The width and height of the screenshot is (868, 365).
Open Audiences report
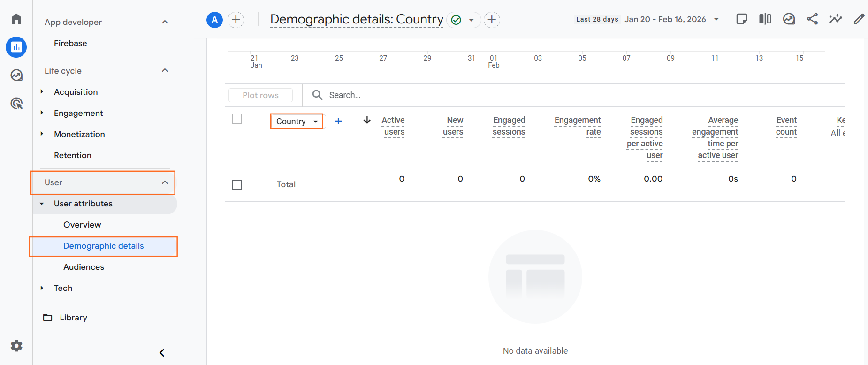point(84,267)
